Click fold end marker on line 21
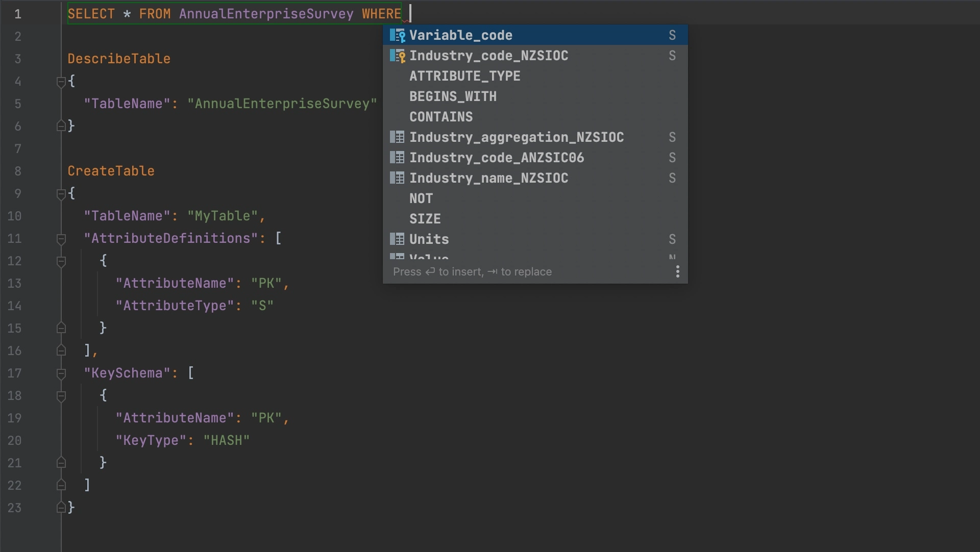 (x=61, y=462)
